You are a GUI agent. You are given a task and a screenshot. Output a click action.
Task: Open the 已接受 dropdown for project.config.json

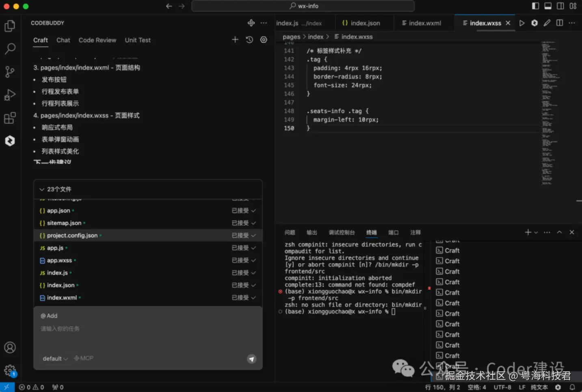(244, 235)
